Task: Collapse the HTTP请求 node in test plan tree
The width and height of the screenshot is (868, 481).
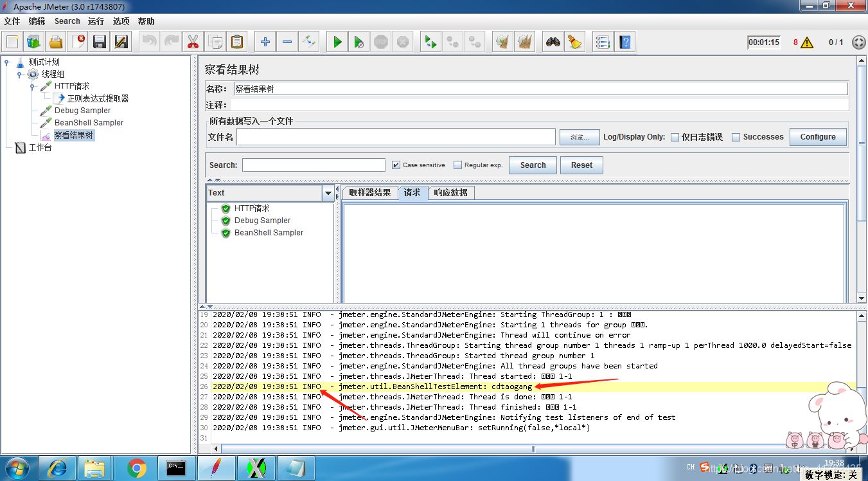Action: 32,86
